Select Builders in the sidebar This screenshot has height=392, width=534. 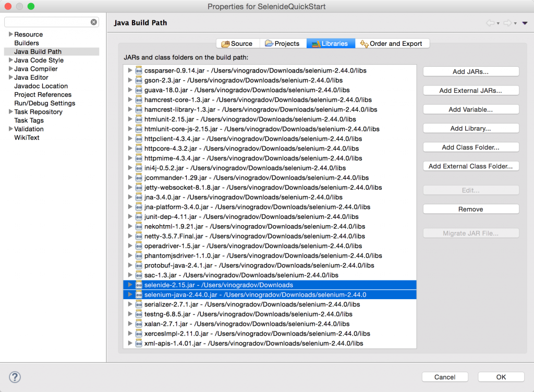coord(27,43)
